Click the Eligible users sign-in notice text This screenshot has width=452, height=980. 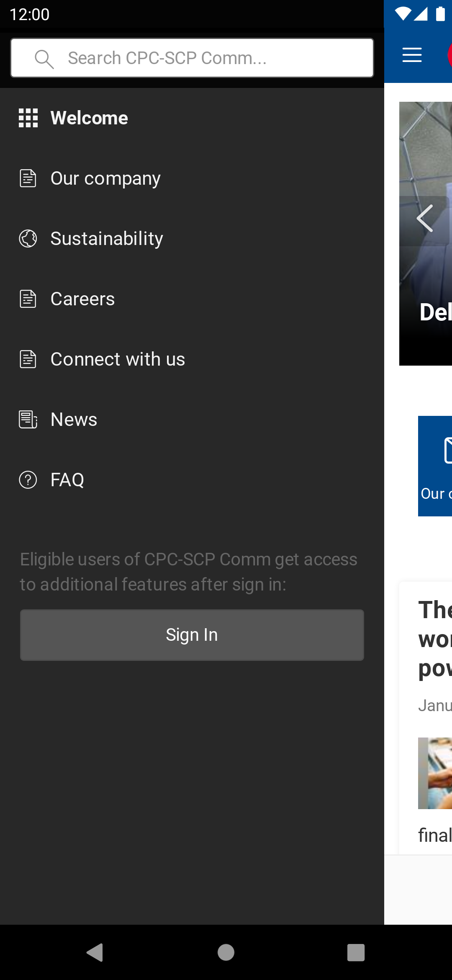click(x=189, y=572)
